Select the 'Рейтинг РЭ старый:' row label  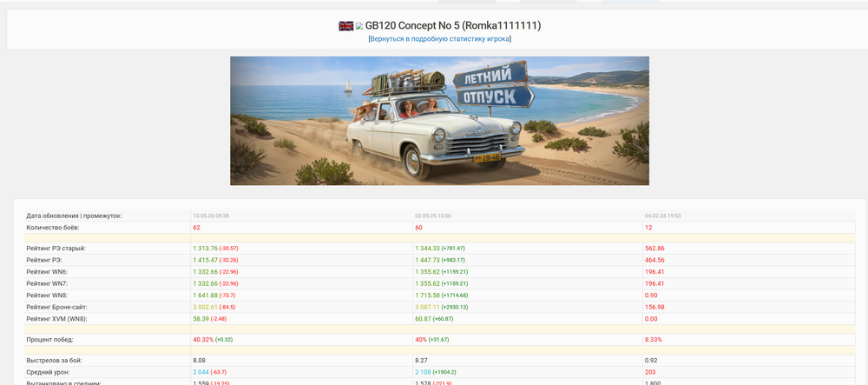pyautogui.click(x=56, y=249)
